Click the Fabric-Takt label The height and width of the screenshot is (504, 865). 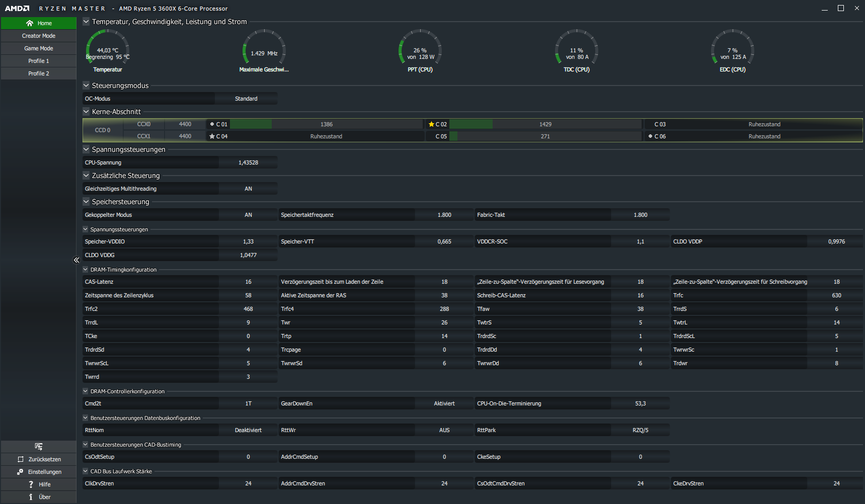[491, 215]
